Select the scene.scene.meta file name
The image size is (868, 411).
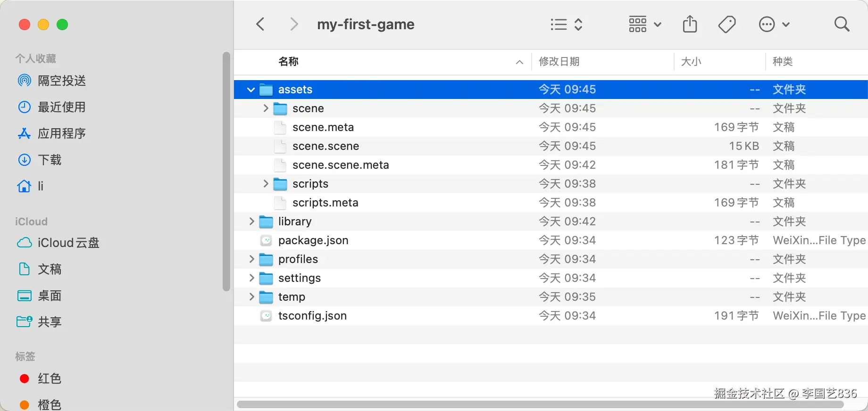coord(341,165)
